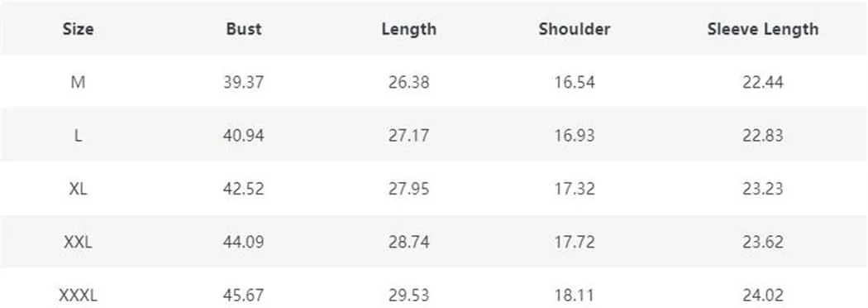Select the 23.62 sleeve length value
This screenshot has height=308, width=868.
click(x=762, y=242)
